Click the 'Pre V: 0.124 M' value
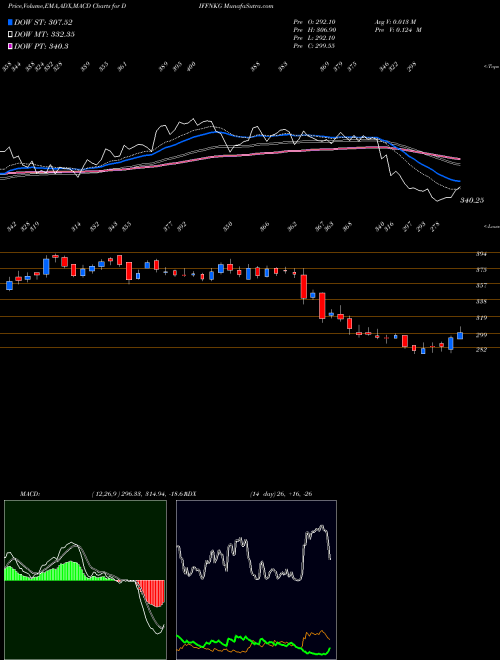 (x=398, y=30)
